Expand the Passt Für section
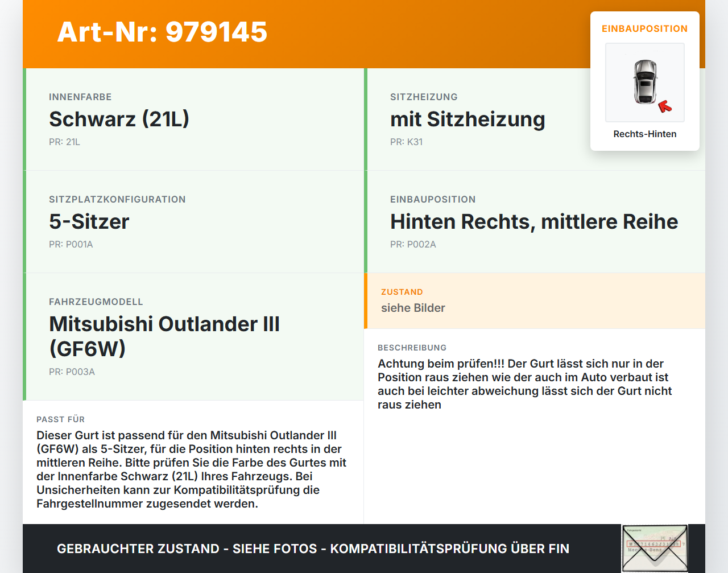The image size is (728, 573). tap(60, 419)
